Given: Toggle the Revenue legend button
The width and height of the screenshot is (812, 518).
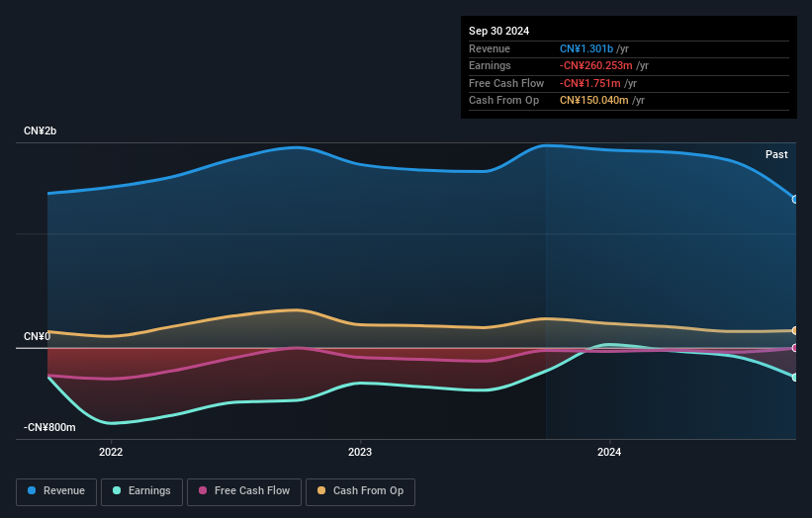Looking at the screenshot, I should 56,491.
